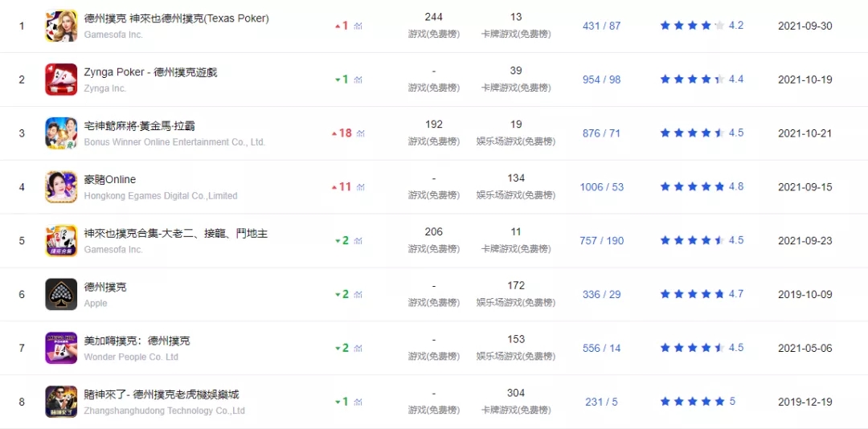This screenshot has height=429, width=868.
Task: View trend chart icon for 美加嗨撲克 row
Action: 358,348
